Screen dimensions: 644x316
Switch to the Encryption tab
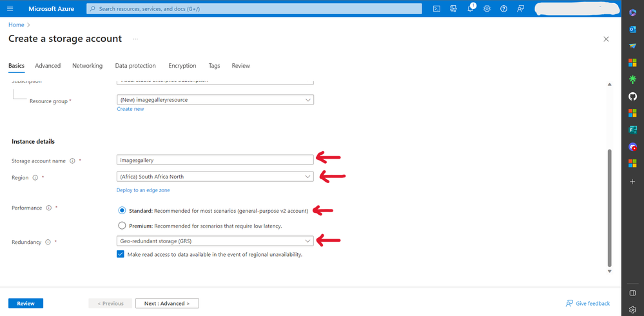(182, 66)
